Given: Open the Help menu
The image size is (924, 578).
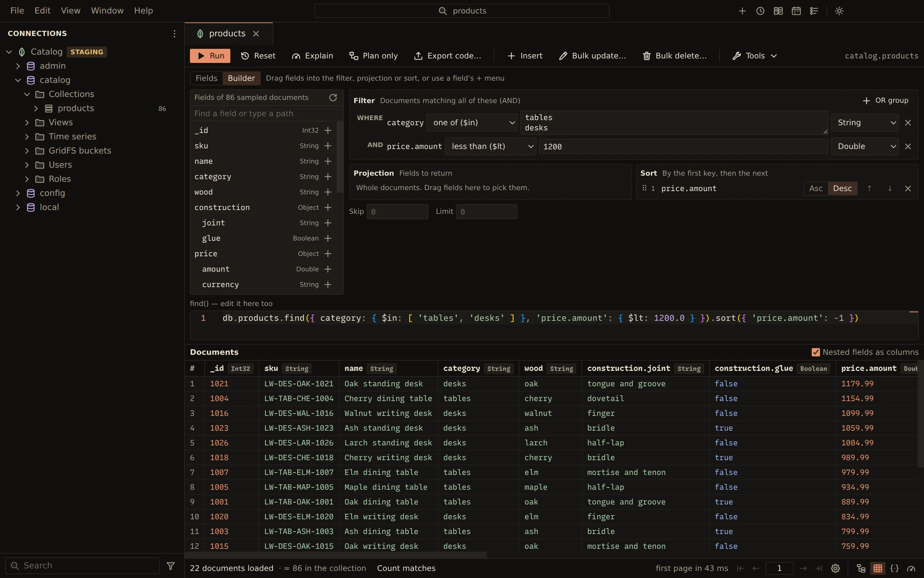Looking at the screenshot, I should pyautogui.click(x=143, y=11).
